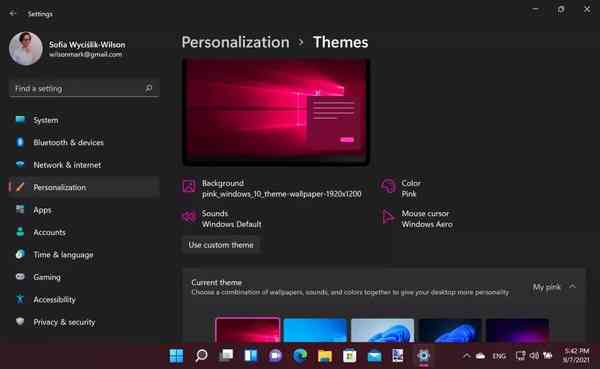The width and height of the screenshot is (600, 369).
Task: Click the System icon in sidebar
Action: pyautogui.click(x=20, y=120)
